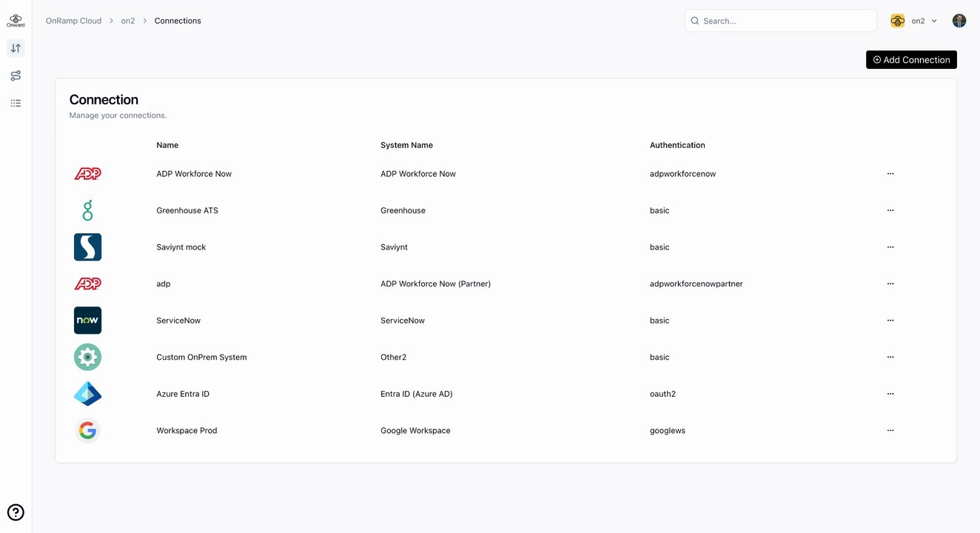Screen dimensions: 980x533
Task: Click the Azure Entra ID logo
Action: 87,394
